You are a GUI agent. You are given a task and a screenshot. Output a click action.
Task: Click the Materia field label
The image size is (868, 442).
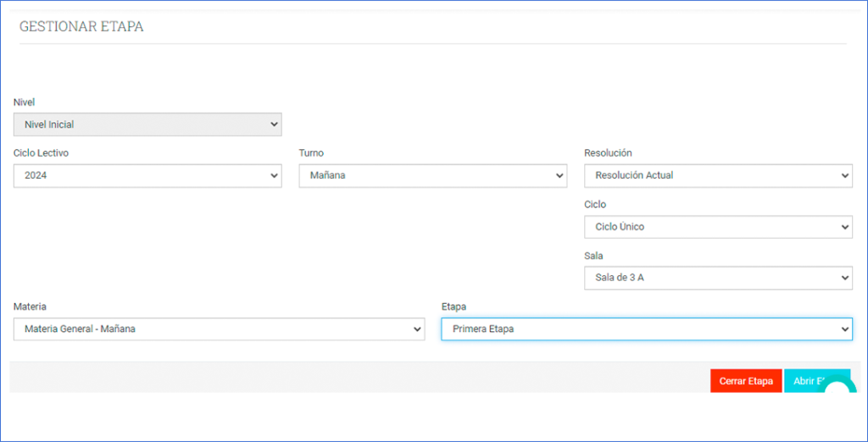[30, 307]
